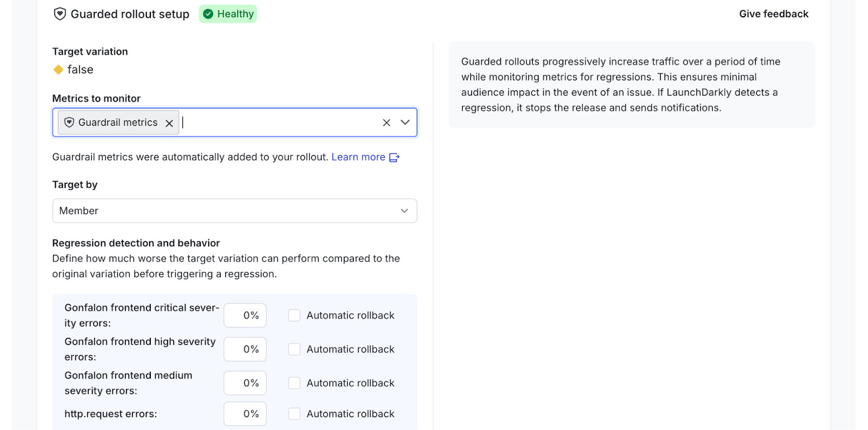Edit critical severity errors threshold field
868x430 pixels.
(x=245, y=316)
